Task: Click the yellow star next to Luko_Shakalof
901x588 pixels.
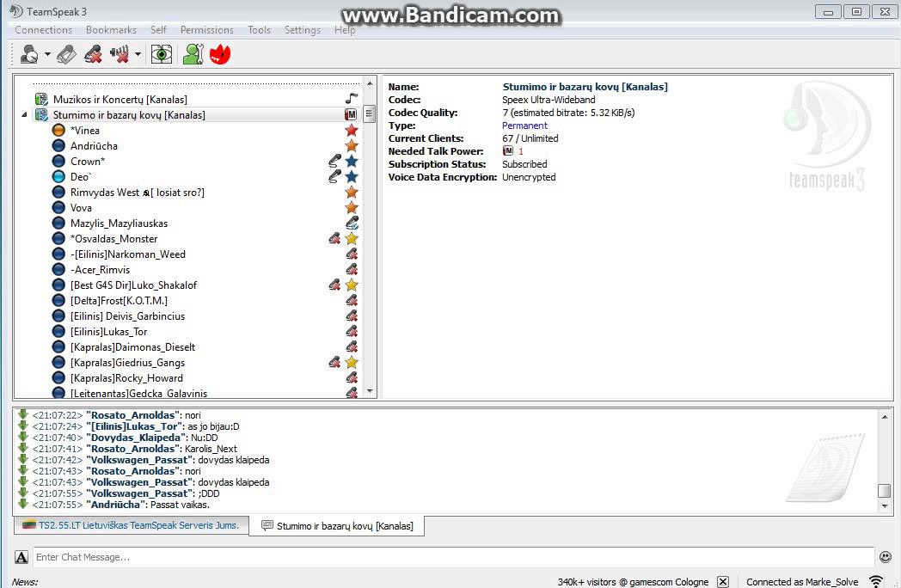Action: pyautogui.click(x=352, y=285)
